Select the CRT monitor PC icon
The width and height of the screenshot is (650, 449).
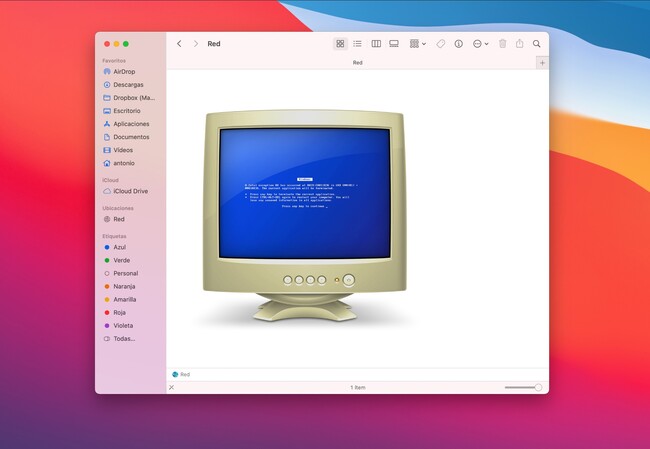(x=305, y=216)
